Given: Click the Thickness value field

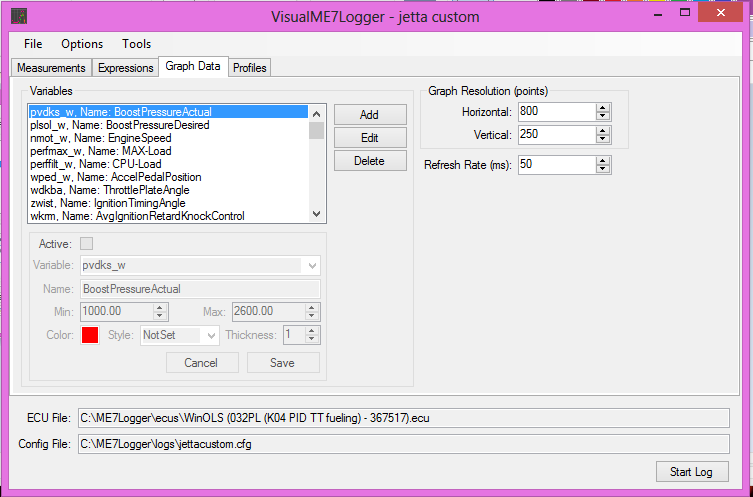Looking at the screenshot, I should click(294, 335).
